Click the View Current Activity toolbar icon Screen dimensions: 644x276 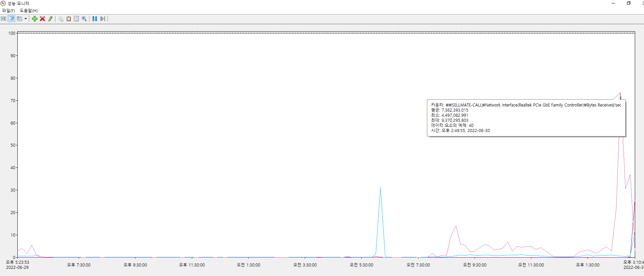point(3,19)
